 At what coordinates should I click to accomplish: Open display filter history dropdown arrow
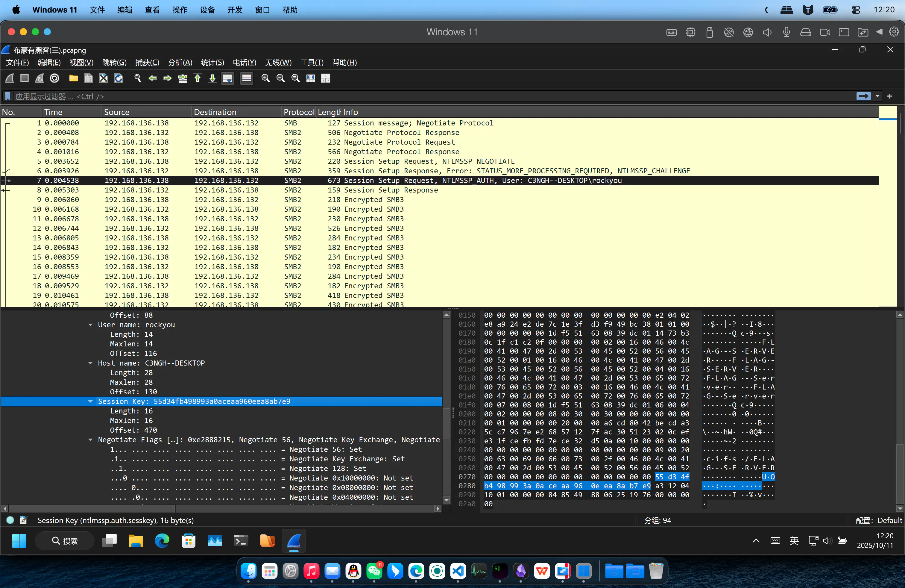[x=878, y=96]
